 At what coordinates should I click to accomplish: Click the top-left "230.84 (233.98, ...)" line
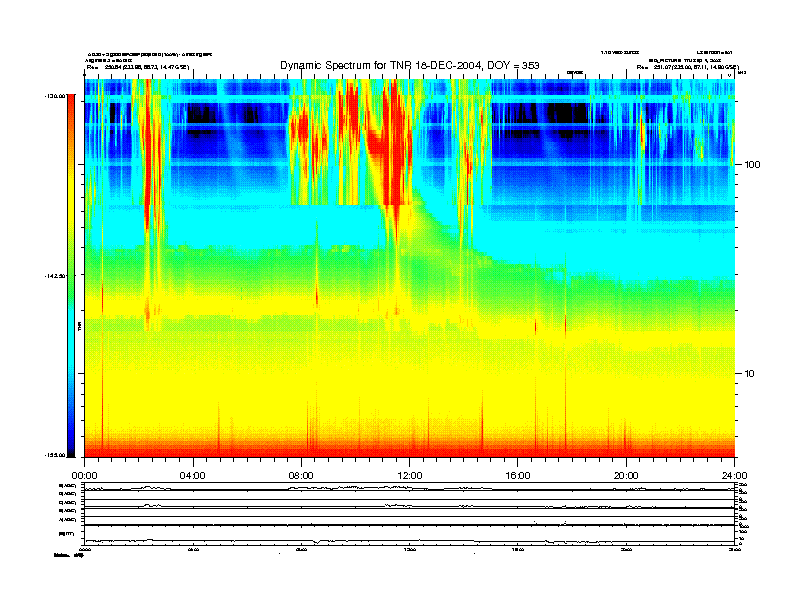pos(138,67)
